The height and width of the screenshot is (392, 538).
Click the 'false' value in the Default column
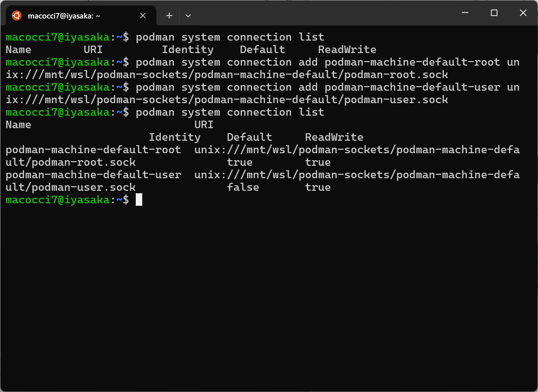[x=243, y=187]
